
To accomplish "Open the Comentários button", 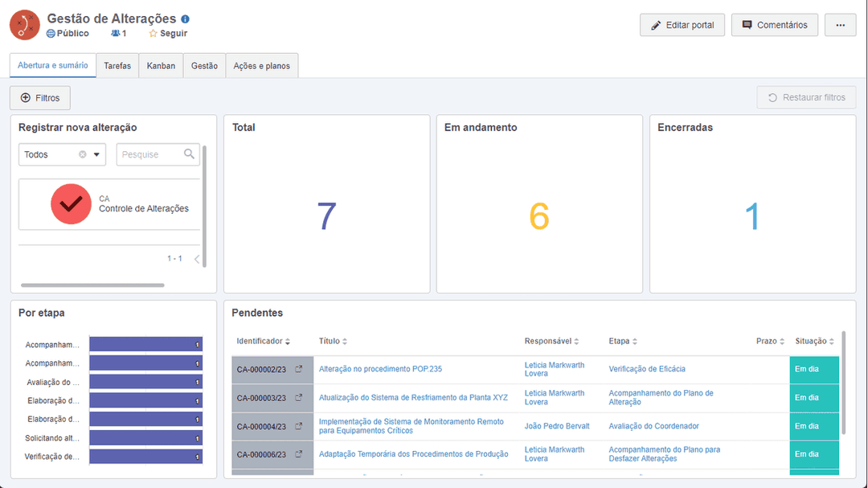I will coord(775,25).
